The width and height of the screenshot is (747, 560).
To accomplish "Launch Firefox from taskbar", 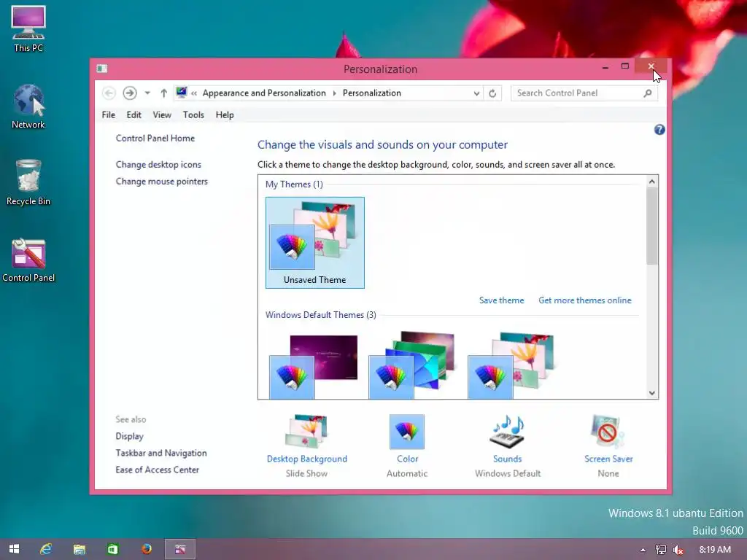I will (146, 549).
